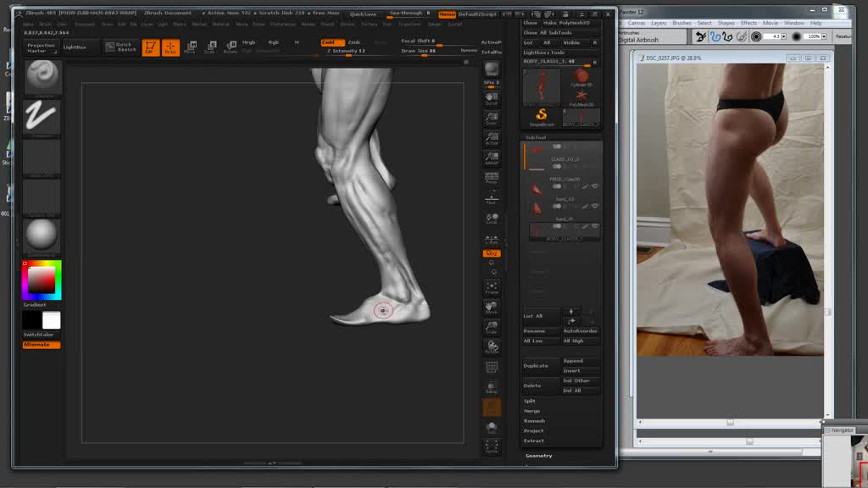Open the brush size dropdown in Painter

[784, 36]
